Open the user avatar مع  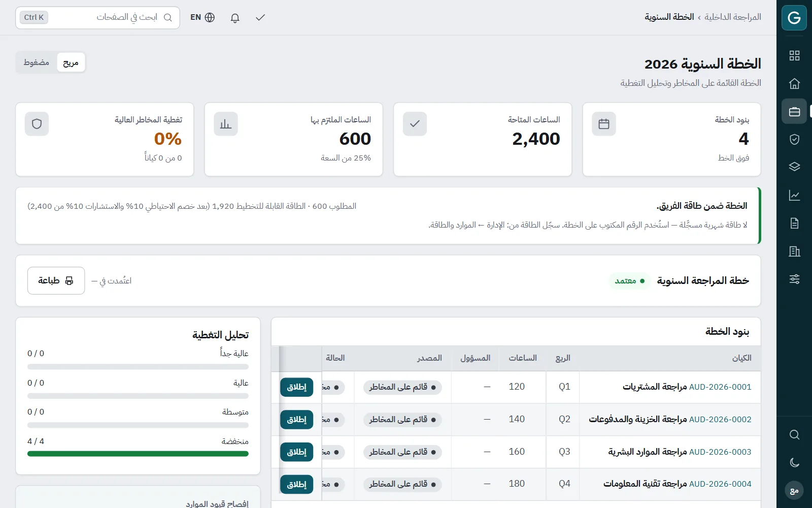point(794,491)
